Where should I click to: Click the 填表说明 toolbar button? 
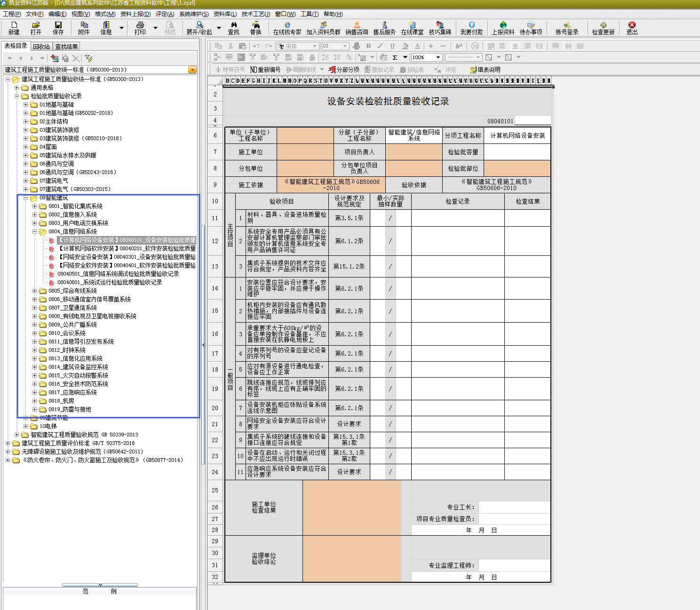tap(485, 70)
